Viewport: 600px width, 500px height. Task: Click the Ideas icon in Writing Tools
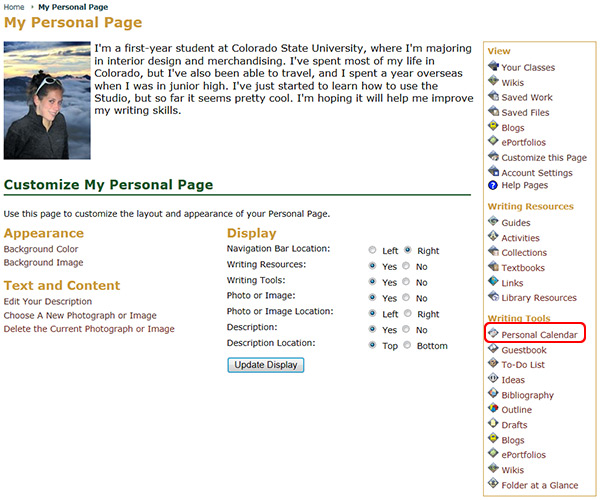tap(492, 380)
